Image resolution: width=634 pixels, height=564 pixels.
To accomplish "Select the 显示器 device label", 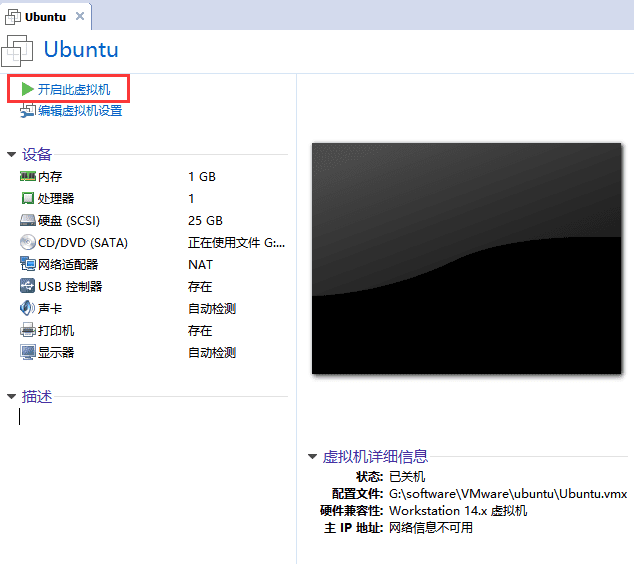I will click(56, 353).
